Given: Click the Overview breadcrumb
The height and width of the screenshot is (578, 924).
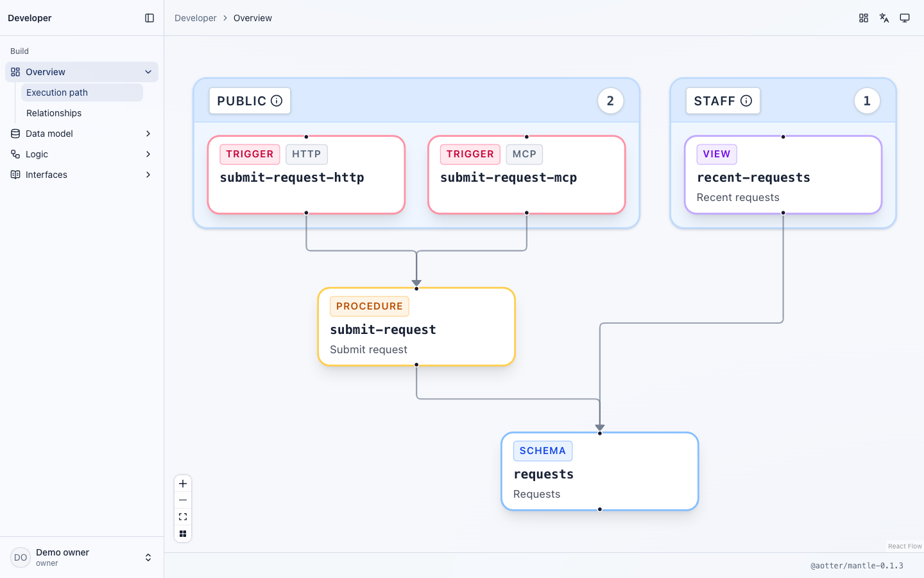Looking at the screenshot, I should (253, 18).
